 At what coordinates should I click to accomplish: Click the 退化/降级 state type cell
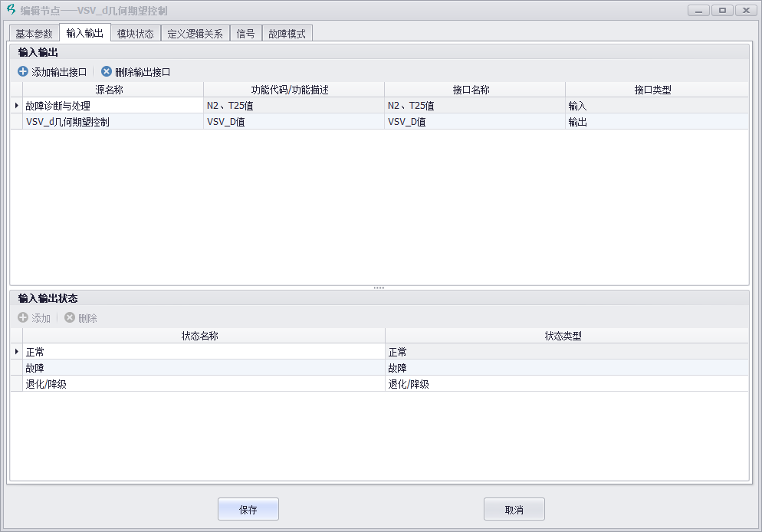coord(567,384)
